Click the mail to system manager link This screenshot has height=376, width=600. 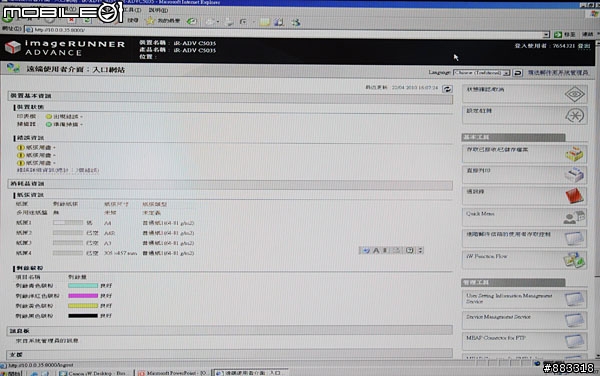tap(558, 72)
